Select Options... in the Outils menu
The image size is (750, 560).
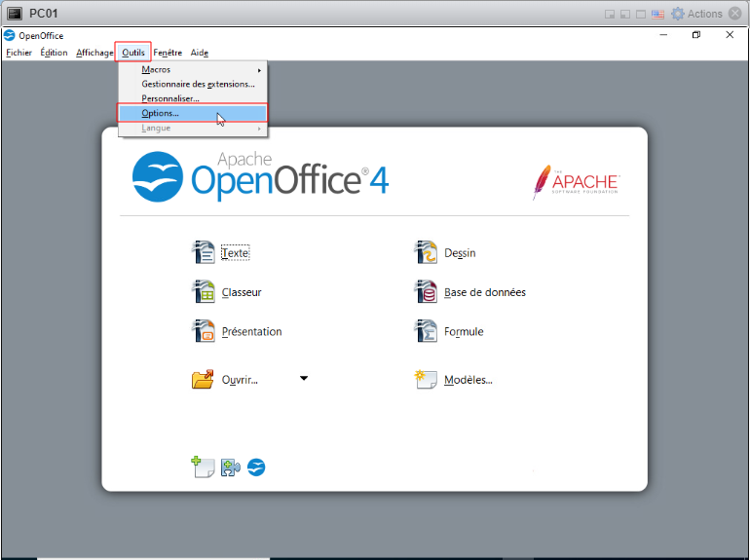point(161,113)
